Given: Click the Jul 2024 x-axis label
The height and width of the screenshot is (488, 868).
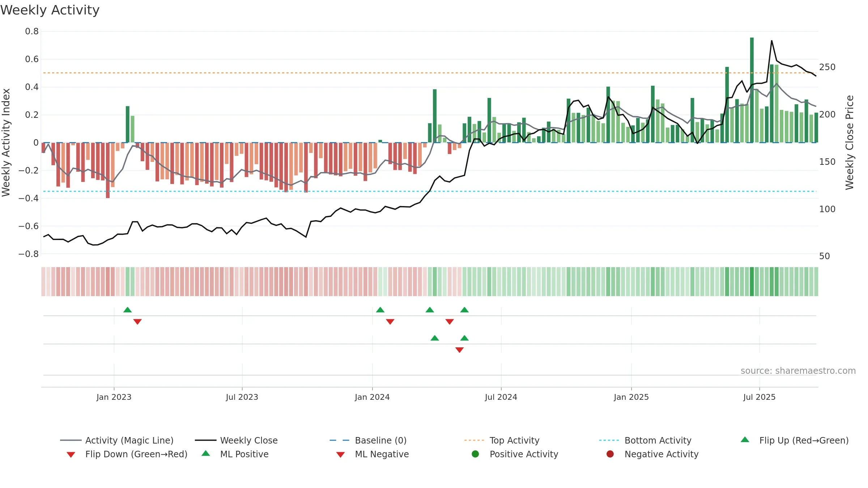Looking at the screenshot, I should 501,397.
